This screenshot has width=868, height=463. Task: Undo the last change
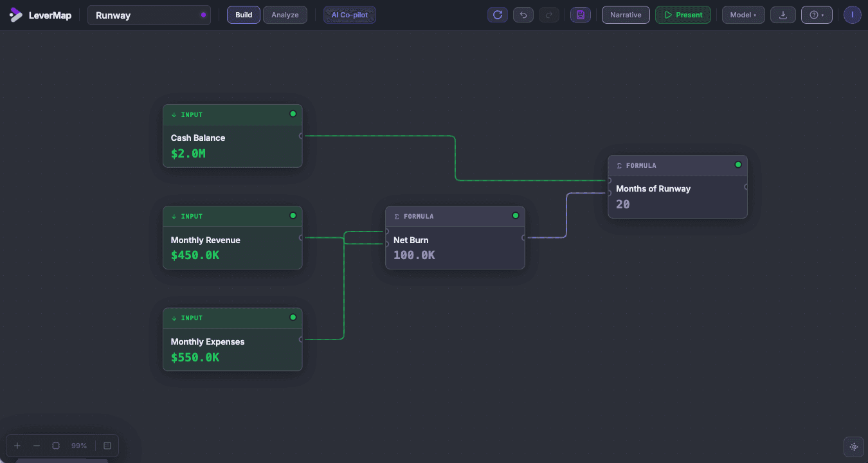523,14
